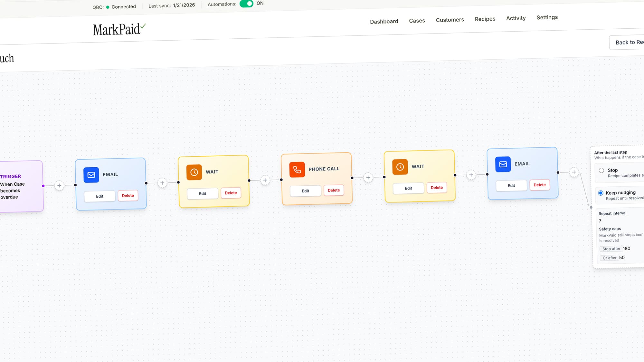Select the Keep nudging option
The width and height of the screenshot is (644, 362).
[601, 193]
